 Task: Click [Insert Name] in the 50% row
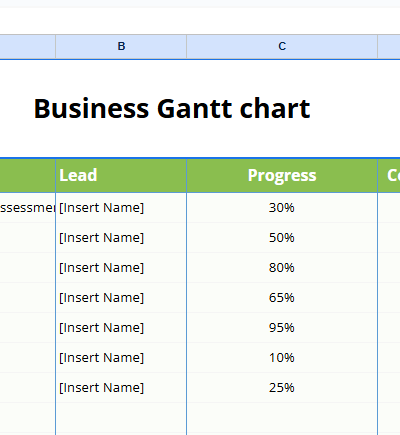point(101,238)
